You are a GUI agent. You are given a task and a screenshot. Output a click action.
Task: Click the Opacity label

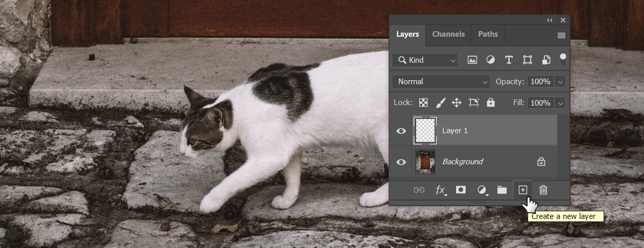[x=510, y=82]
